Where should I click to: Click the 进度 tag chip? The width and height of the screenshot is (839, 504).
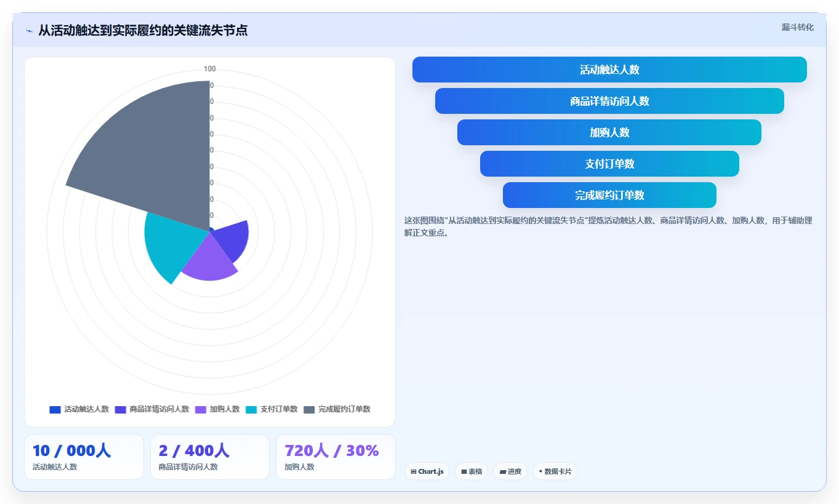tap(510, 471)
